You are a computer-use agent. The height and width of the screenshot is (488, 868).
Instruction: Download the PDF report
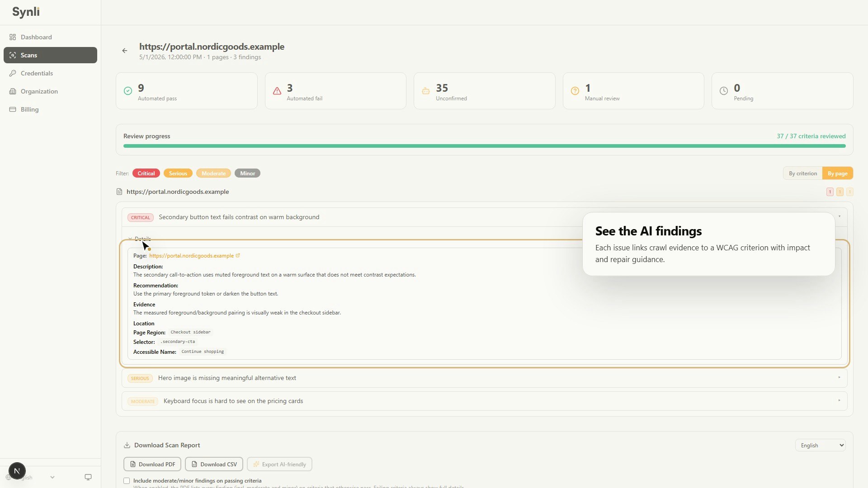pos(152,464)
